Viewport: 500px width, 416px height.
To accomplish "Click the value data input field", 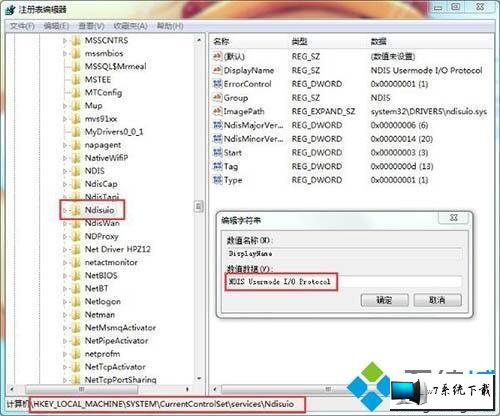I will coord(344,282).
